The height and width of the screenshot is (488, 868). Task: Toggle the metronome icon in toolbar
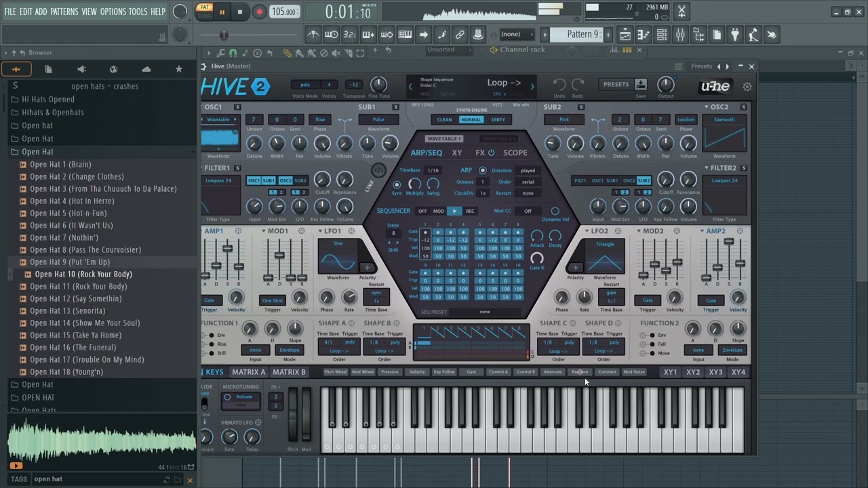(313, 35)
